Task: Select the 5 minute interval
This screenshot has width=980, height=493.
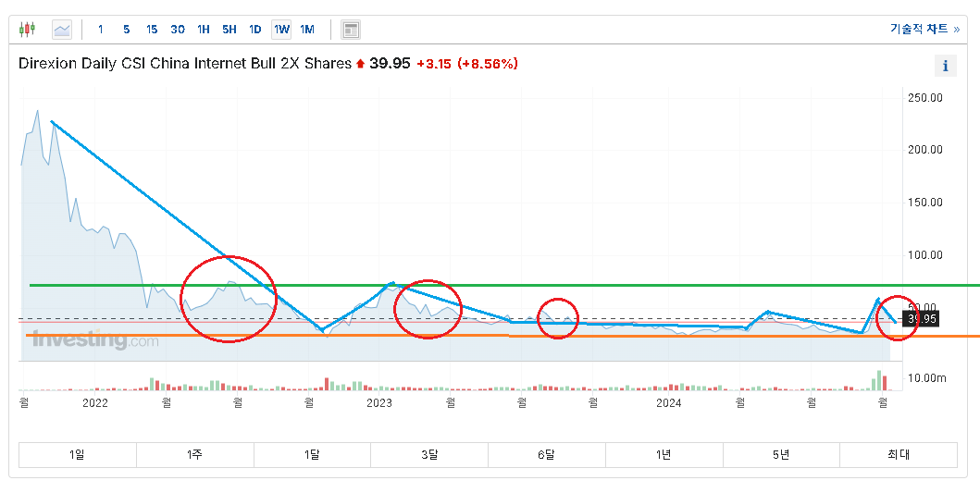Action: 126,30
